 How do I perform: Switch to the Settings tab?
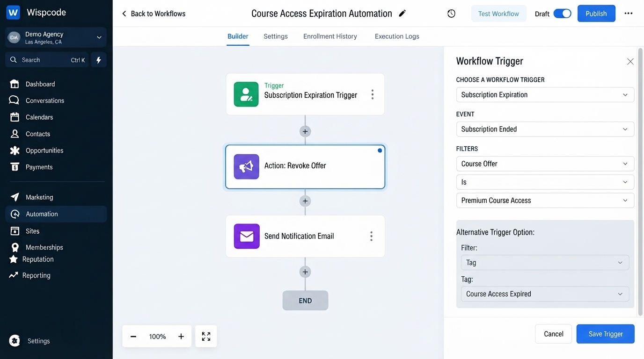point(276,36)
